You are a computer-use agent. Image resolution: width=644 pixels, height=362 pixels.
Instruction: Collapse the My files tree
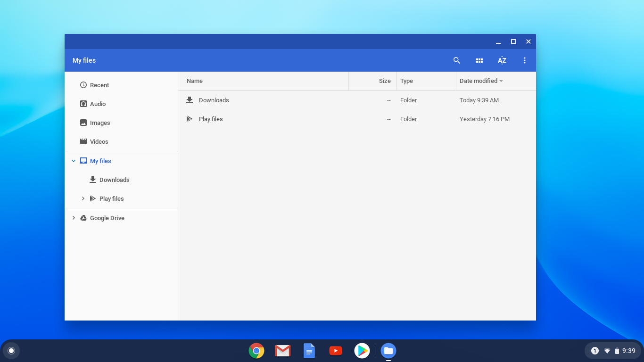click(74, 161)
